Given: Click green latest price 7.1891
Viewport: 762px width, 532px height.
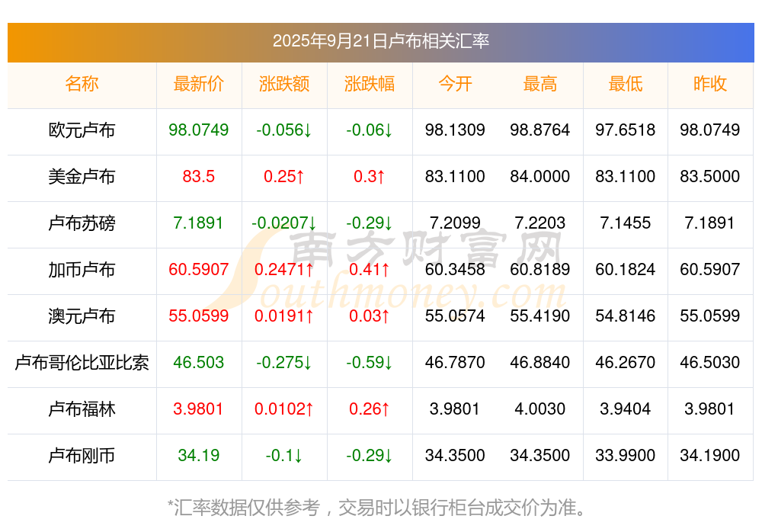Looking at the screenshot, I should (199, 223).
